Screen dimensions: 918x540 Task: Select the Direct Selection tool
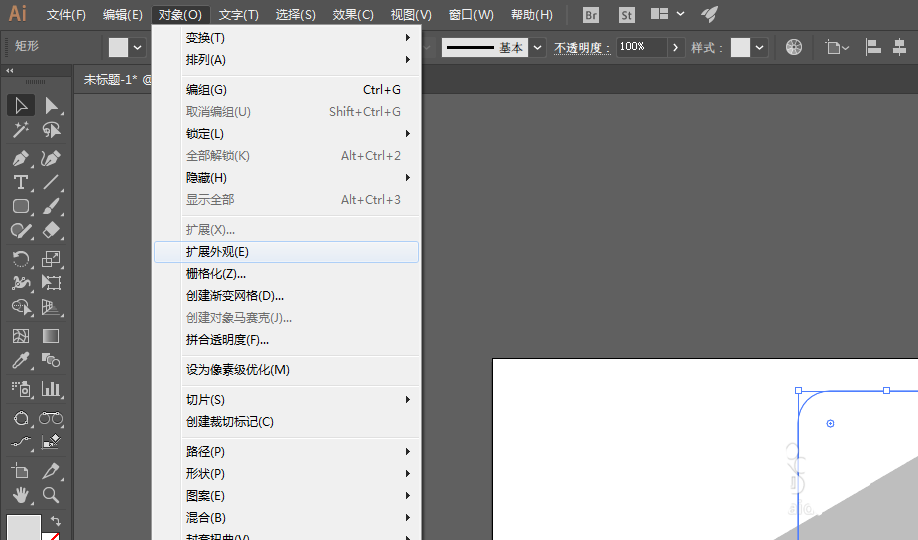pos(51,105)
